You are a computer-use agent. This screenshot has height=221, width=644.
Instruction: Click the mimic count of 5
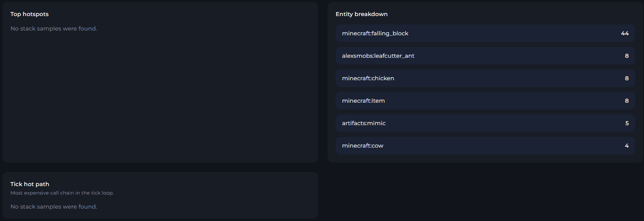tap(627, 123)
